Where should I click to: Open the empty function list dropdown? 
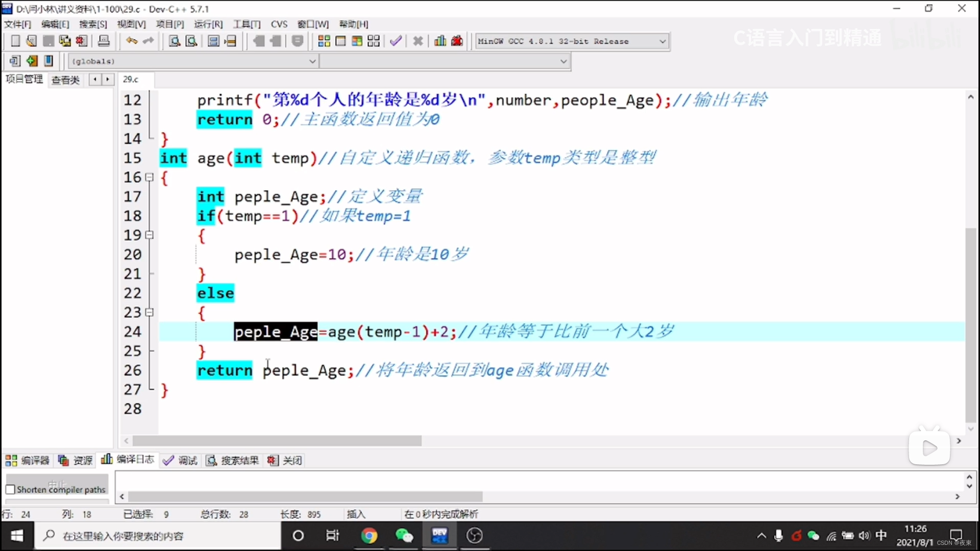pos(563,61)
